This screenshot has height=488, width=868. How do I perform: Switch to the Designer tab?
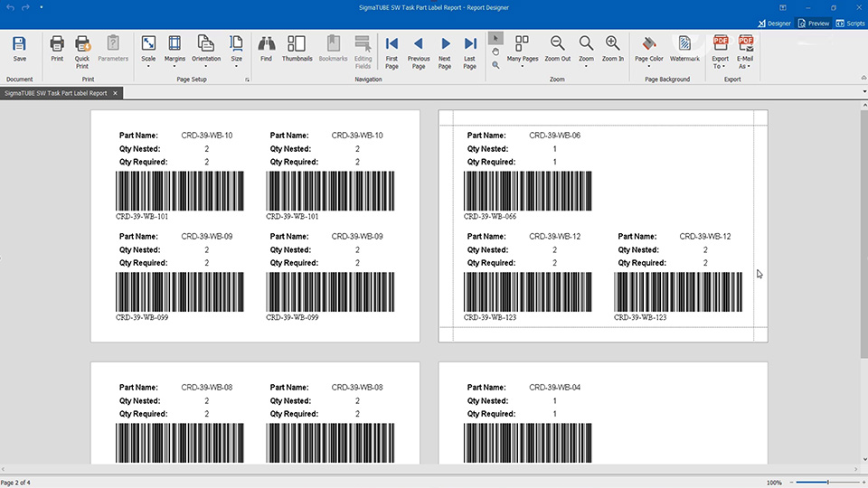[x=775, y=23]
